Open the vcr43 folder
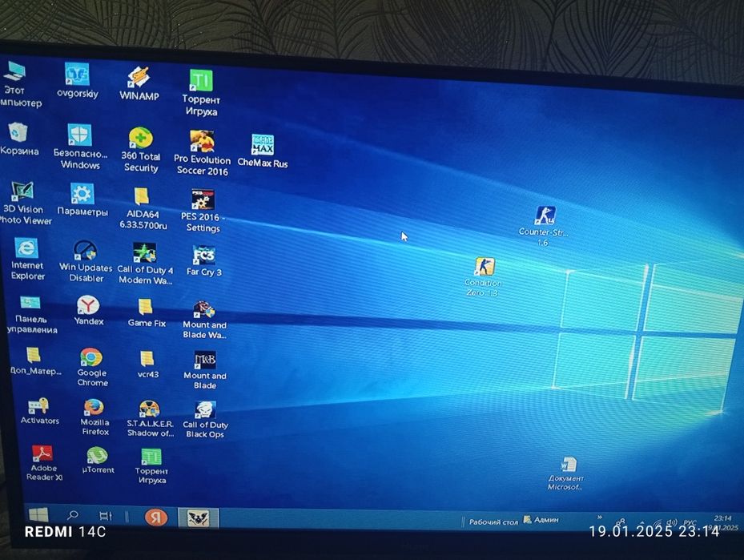Image resolution: width=744 pixels, height=560 pixels. pos(147,365)
